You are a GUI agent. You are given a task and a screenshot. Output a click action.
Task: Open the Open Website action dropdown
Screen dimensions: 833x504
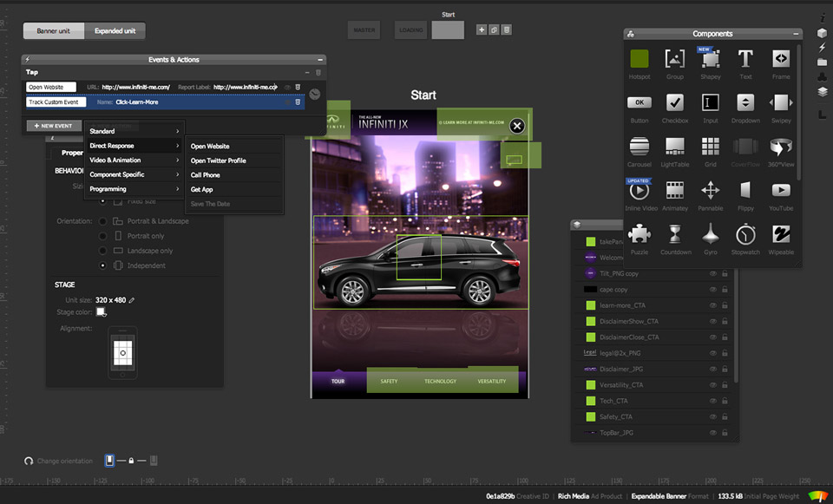pyautogui.click(x=51, y=87)
